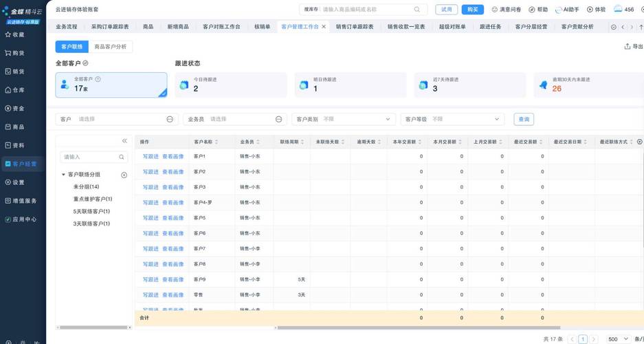Collapse the left group panel with double chevron
This screenshot has width=644, height=344.
[124, 141]
